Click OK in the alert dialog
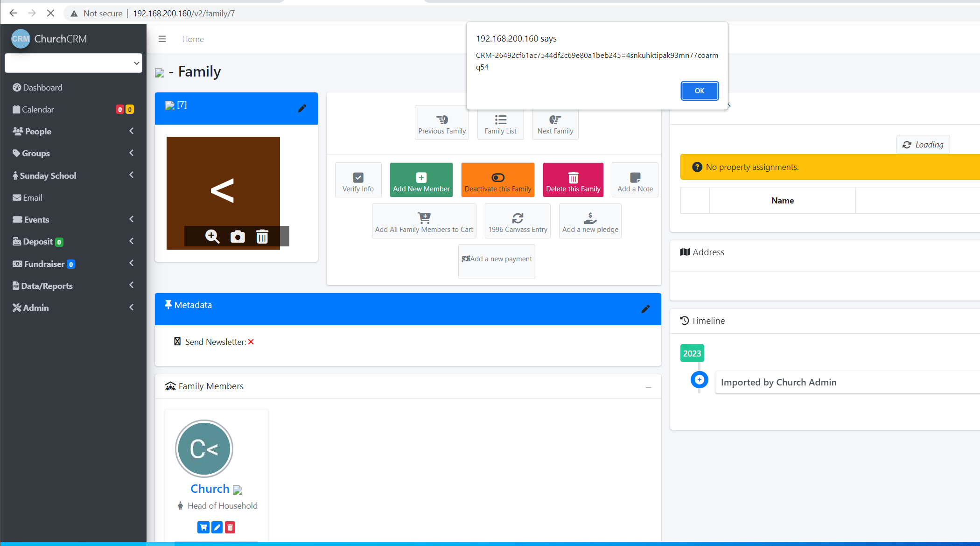 (699, 91)
